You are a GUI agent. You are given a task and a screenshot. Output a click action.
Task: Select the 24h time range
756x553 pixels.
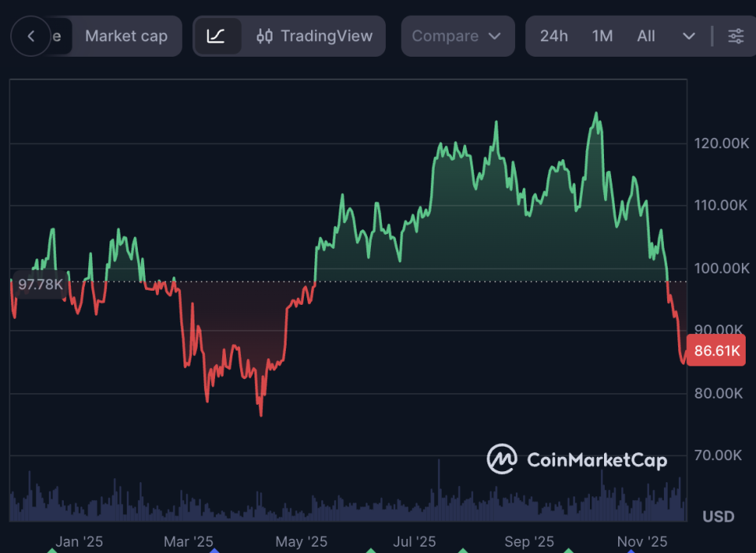coord(554,36)
